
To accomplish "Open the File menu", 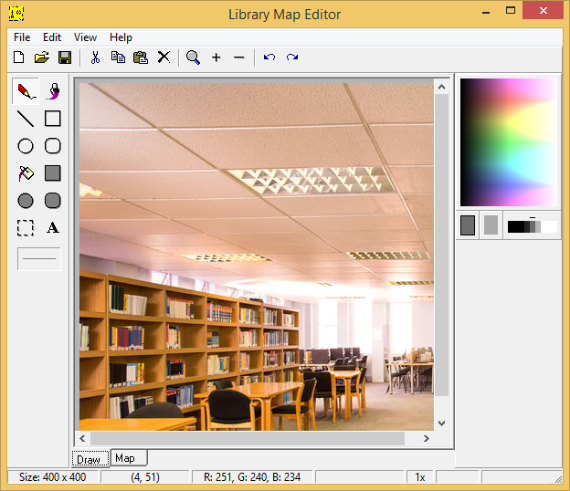I will tap(22, 37).
